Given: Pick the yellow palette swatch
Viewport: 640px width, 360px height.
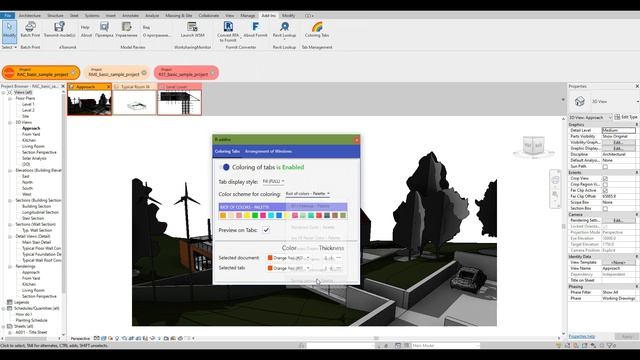Looking at the screenshot, I should [x=247, y=216].
